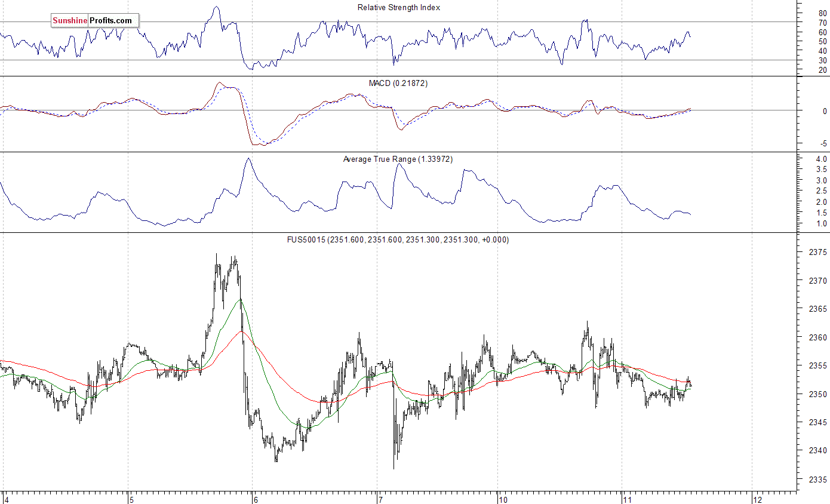Click the RSI axis value 30
This screenshot has height=504, width=830.
pyautogui.click(x=822, y=60)
